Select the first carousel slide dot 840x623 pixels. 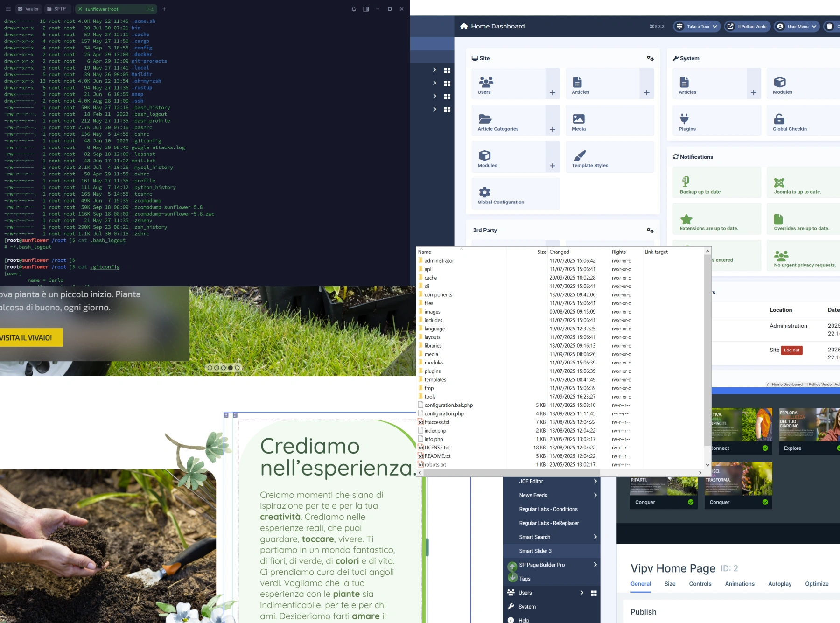click(x=210, y=368)
